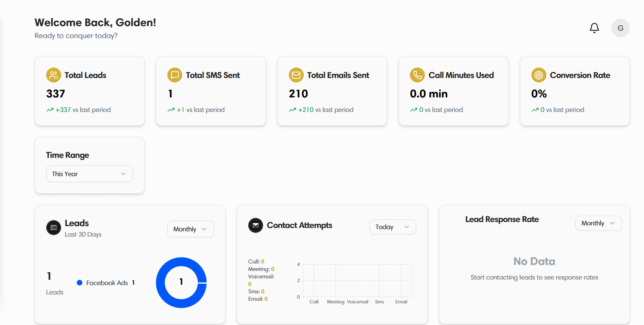This screenshot has width=644, height=325.
Task: Click the Time Range heading
Action: point(67,155)
